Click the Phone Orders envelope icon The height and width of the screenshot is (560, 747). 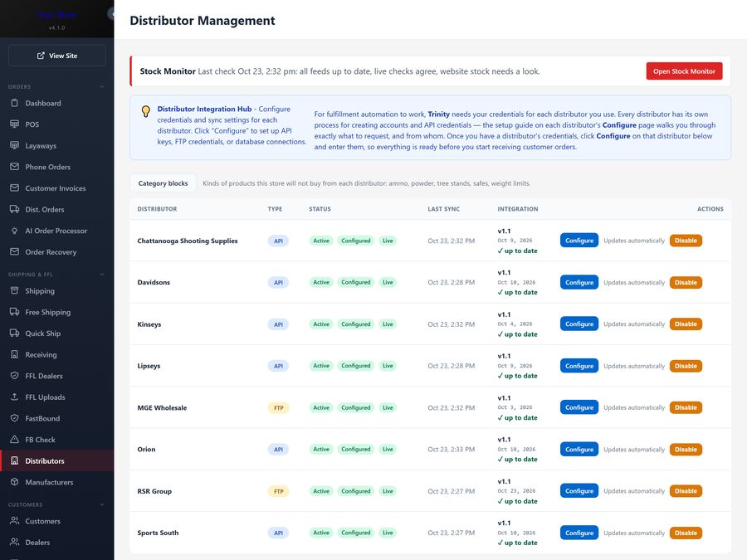(14, 167)
